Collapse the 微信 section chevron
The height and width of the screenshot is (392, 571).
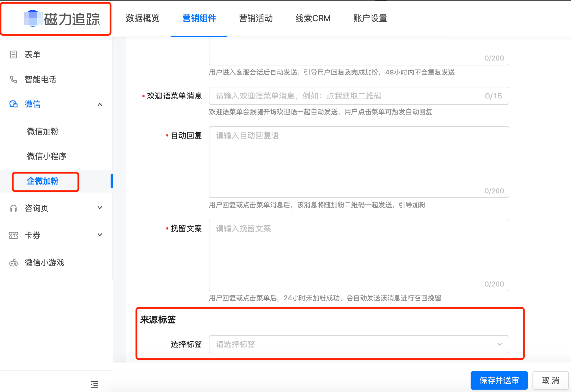coord(99,104)
